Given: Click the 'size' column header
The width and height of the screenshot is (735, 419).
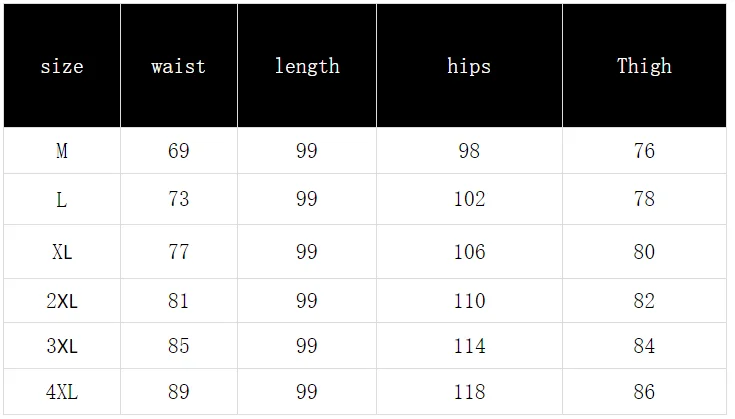Looking at the screenshot, I should 62,67.
